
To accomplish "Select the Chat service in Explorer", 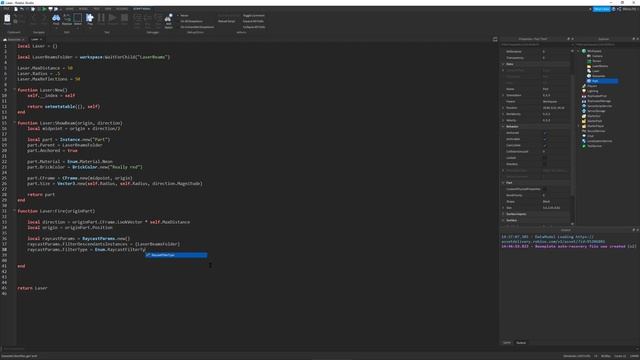I will [591, 136].
